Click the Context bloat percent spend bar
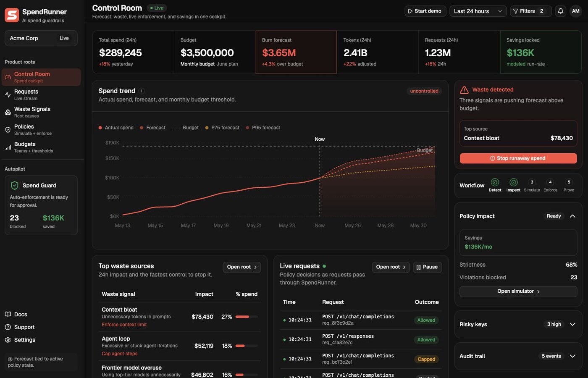 click(247, 317)
